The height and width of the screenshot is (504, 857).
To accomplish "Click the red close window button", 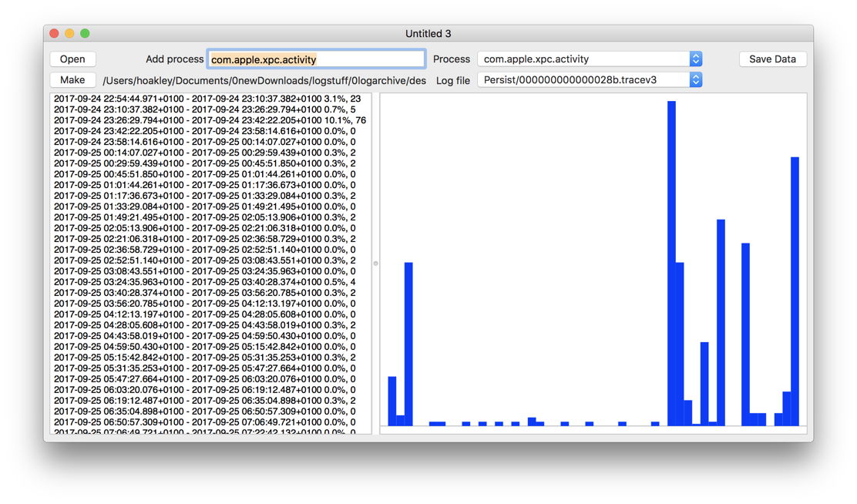I will point(54,34).
